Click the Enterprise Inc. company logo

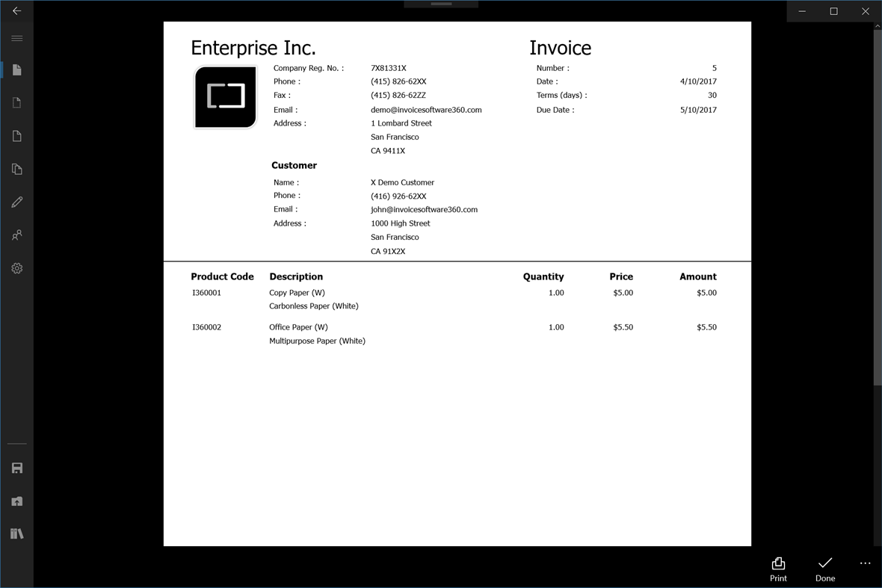tap(225, 97)
